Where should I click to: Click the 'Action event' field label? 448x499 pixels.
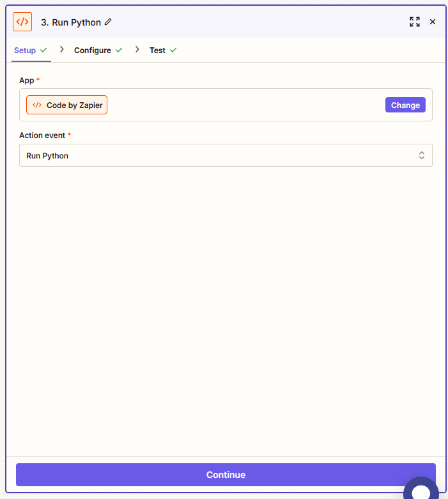click(x=42, y=135)
